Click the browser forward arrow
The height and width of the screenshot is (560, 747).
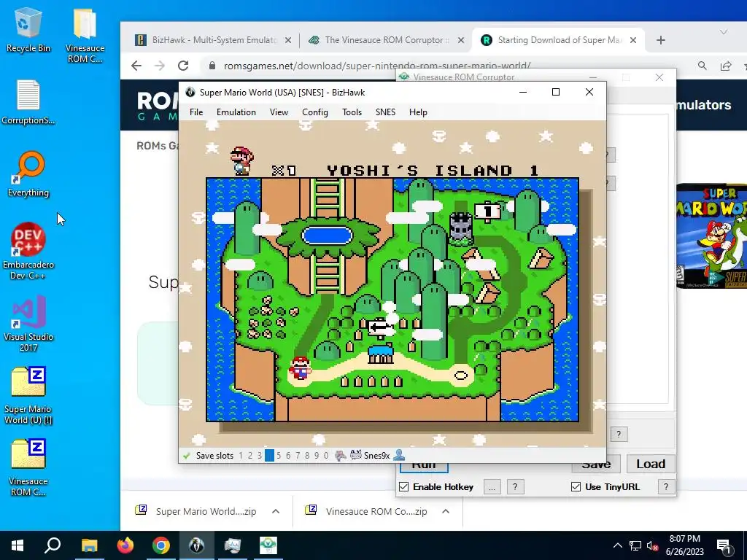pos(160,66)
